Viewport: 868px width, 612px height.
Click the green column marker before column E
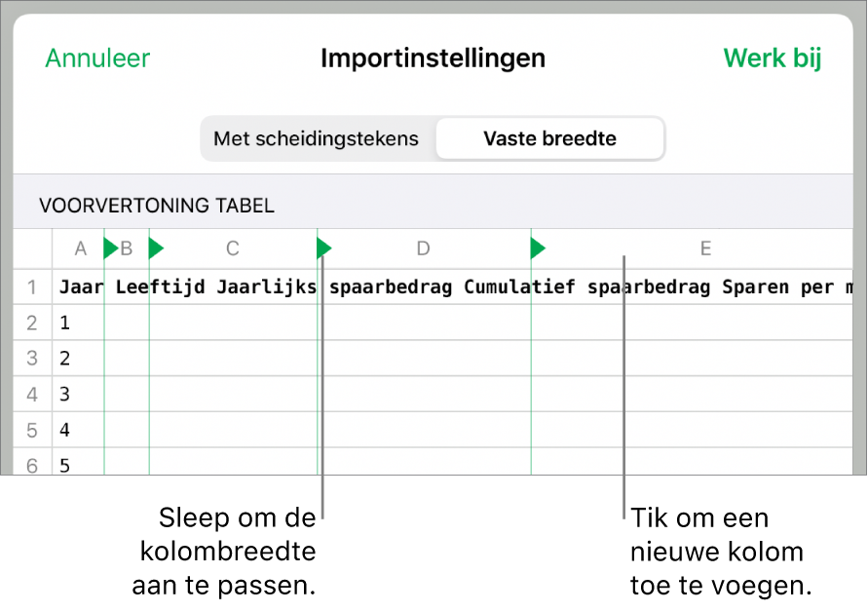[538, 249]
